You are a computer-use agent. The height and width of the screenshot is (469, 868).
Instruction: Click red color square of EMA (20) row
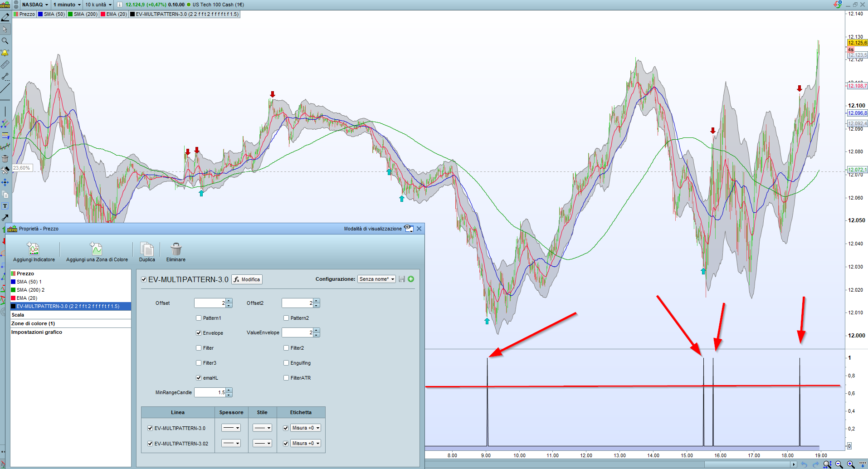[13, 298]
